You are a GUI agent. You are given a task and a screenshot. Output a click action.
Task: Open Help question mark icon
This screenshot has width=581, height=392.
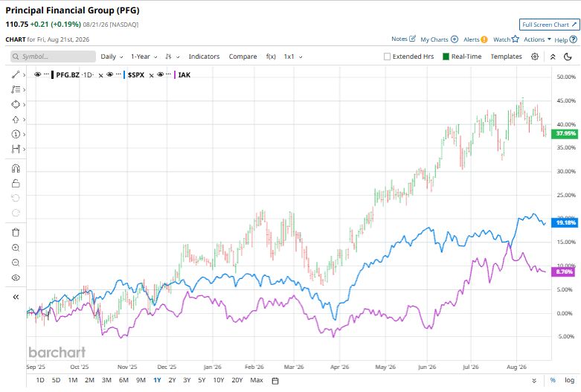point(574,39)
